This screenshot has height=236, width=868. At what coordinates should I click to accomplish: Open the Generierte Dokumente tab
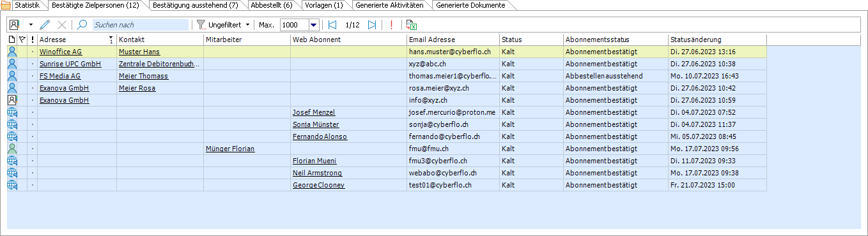tap(470, 5)
